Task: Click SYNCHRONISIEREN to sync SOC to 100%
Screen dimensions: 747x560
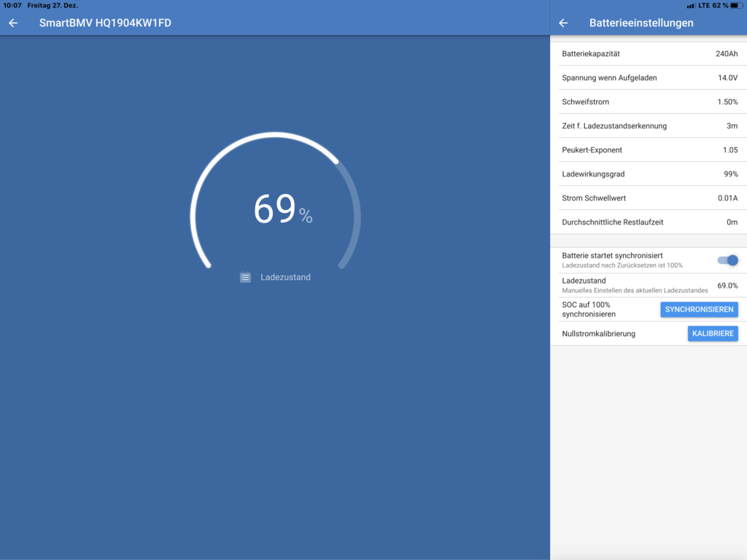Action: pyautogui.click(x=699, y=309)
